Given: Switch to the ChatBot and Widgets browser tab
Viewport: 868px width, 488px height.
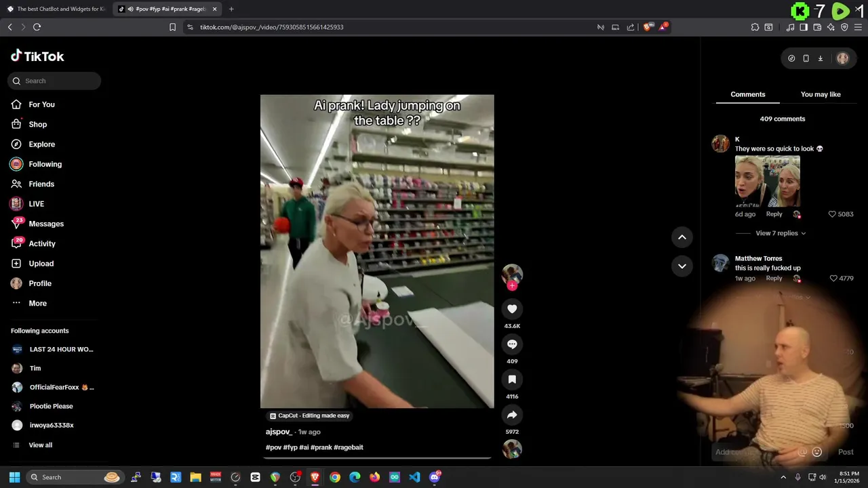Looking at the screenshot, I should tap(56, 9).
